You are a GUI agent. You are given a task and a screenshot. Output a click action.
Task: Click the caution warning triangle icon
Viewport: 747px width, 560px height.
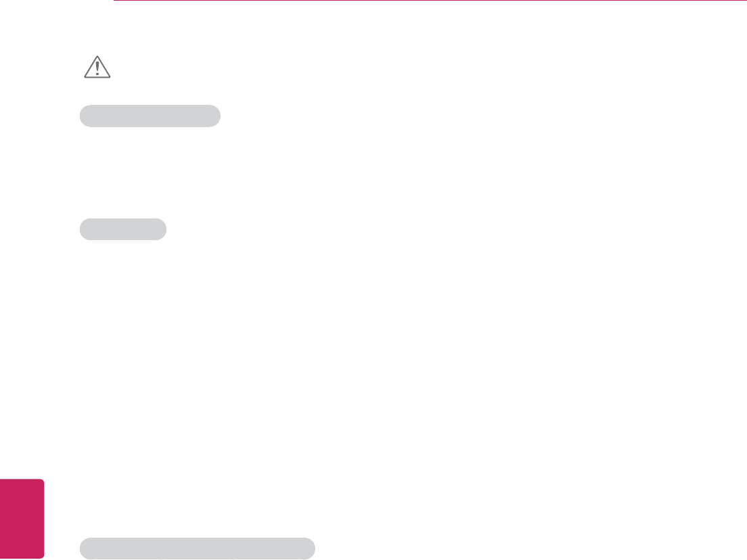(x=97, y=68)
